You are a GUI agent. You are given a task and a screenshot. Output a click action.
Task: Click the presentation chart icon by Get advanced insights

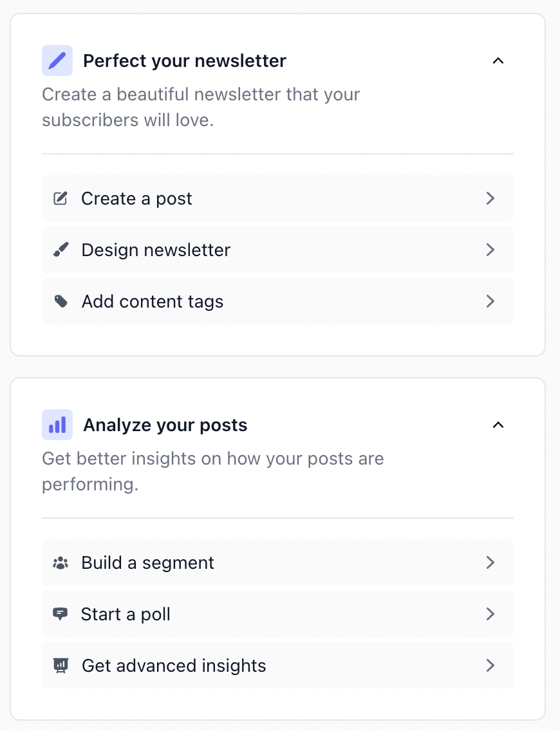(x=61, y=666)
